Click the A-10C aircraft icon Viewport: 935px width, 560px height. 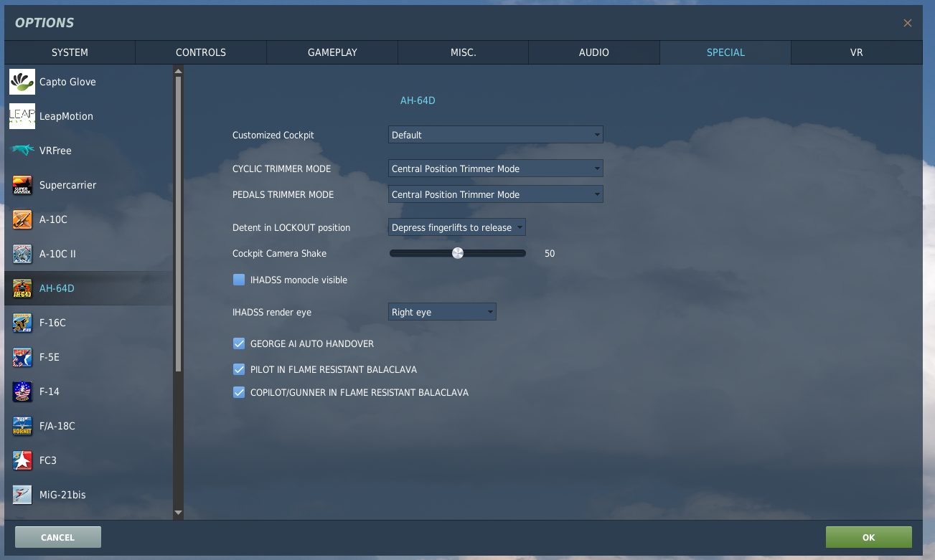(22, 219)
